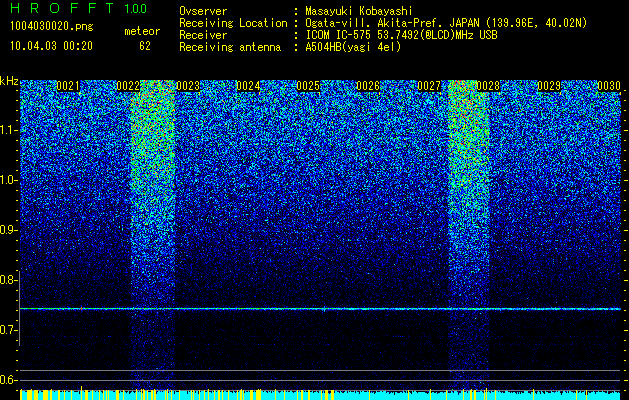
Task: Click the 0027 time marker
Action: pyautogui.click(x=429, y=86)
